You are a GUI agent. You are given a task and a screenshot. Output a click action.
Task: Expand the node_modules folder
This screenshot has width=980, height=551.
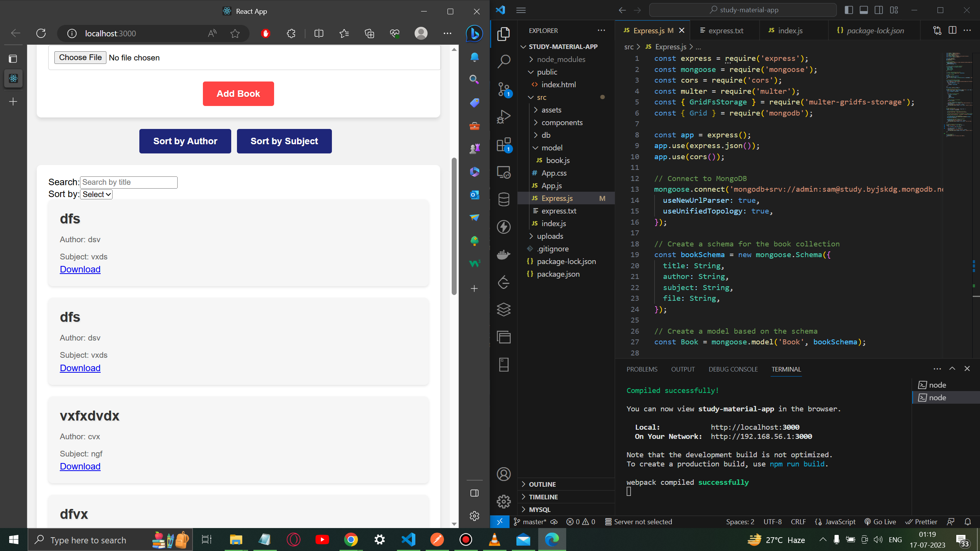pyautogui.click(x=561, y=59)
